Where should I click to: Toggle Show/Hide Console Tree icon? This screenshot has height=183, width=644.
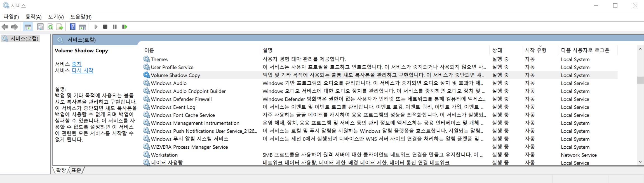[28, 27]
